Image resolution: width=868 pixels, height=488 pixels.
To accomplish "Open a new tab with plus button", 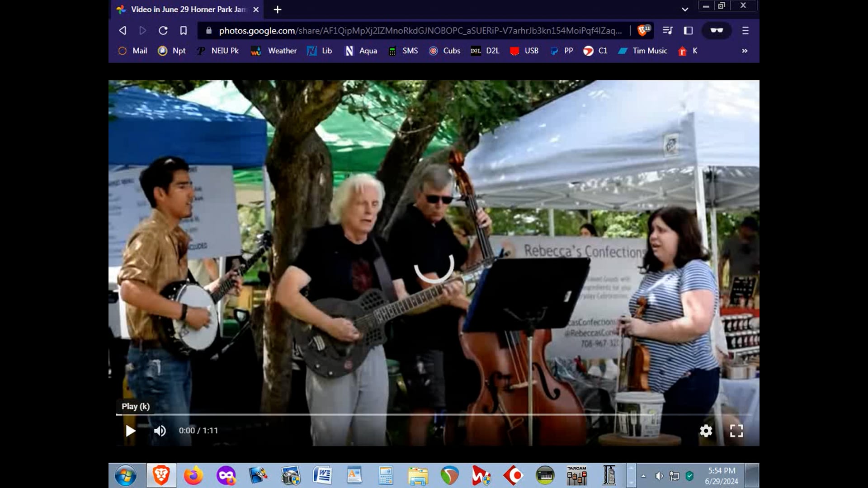I will pos(278,9).
